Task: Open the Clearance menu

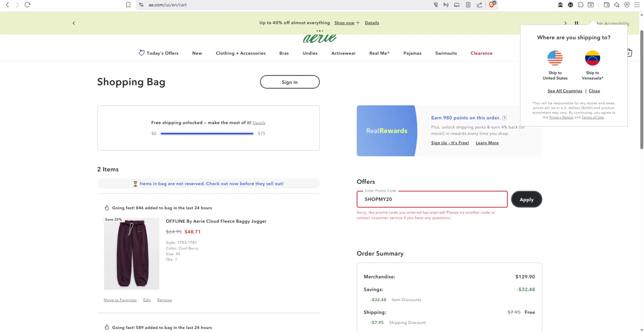Action: click(x=481, y=53)
